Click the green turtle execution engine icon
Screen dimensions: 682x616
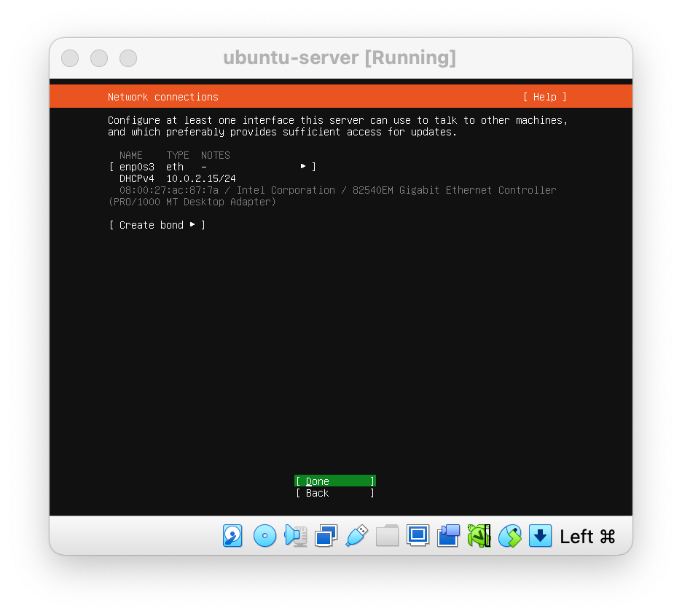[479, 536]
